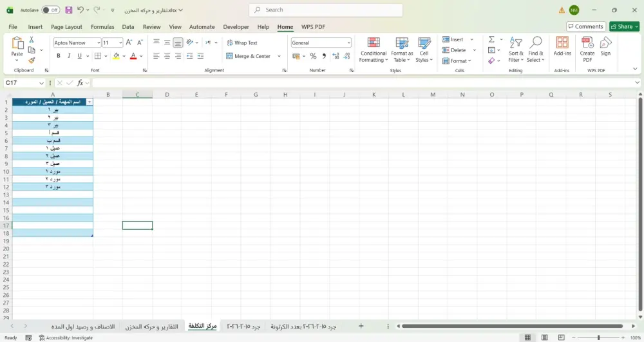Click Accessibility: Investigate in status bar
644x342 pixels.
[66, 338]
